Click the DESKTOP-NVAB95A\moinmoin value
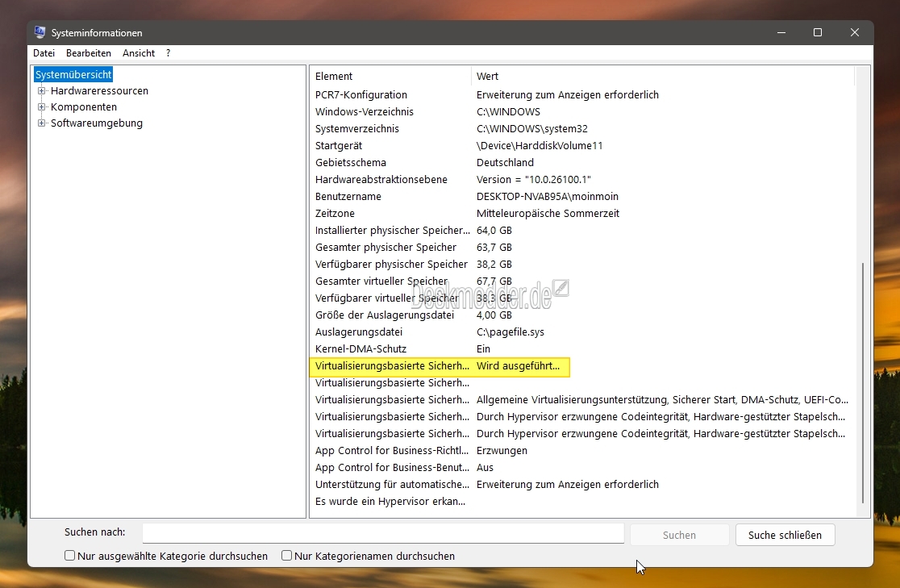This screenshot has width=900, height=588. tap(548, 196)
